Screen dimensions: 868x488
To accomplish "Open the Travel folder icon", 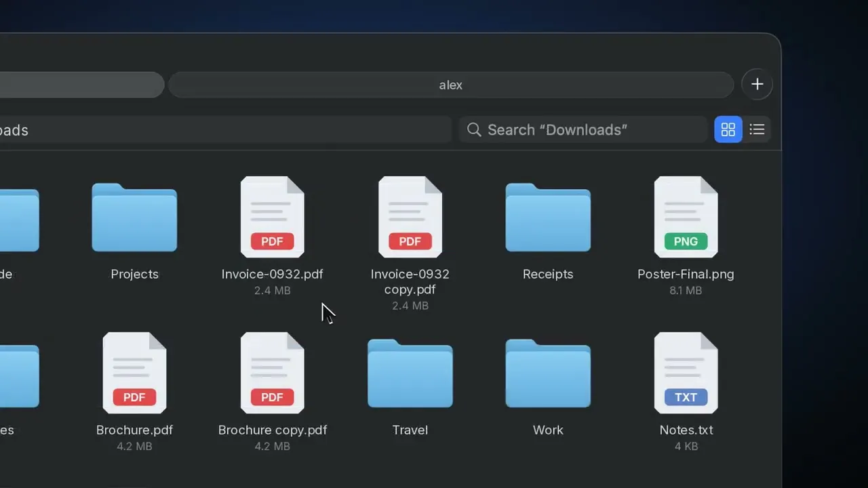I will pos(410,373).
